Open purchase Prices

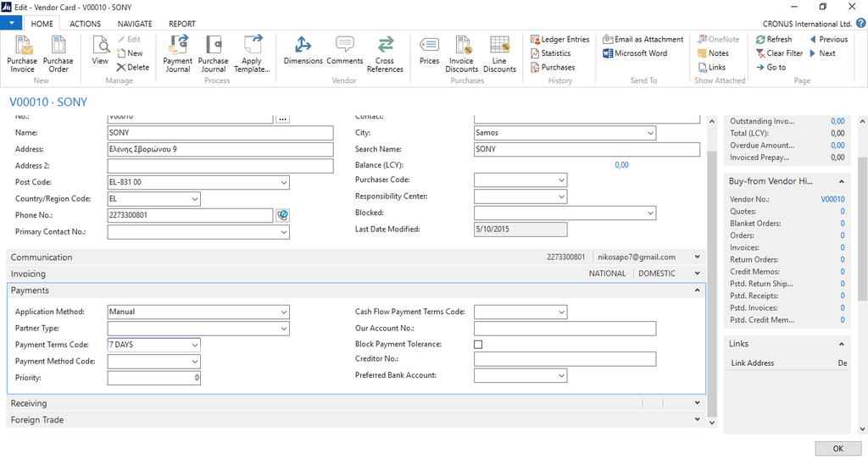tap(429, 51)
